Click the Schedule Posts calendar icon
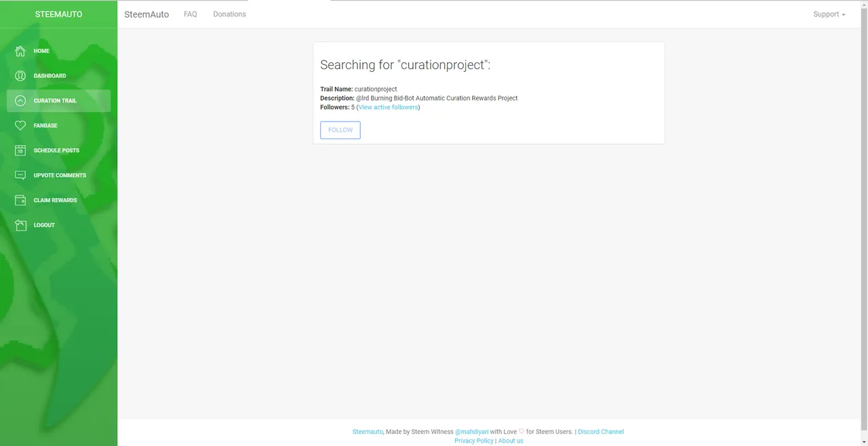Image resolution: width=868 pixels, height=446 pixels. (20, 150)
